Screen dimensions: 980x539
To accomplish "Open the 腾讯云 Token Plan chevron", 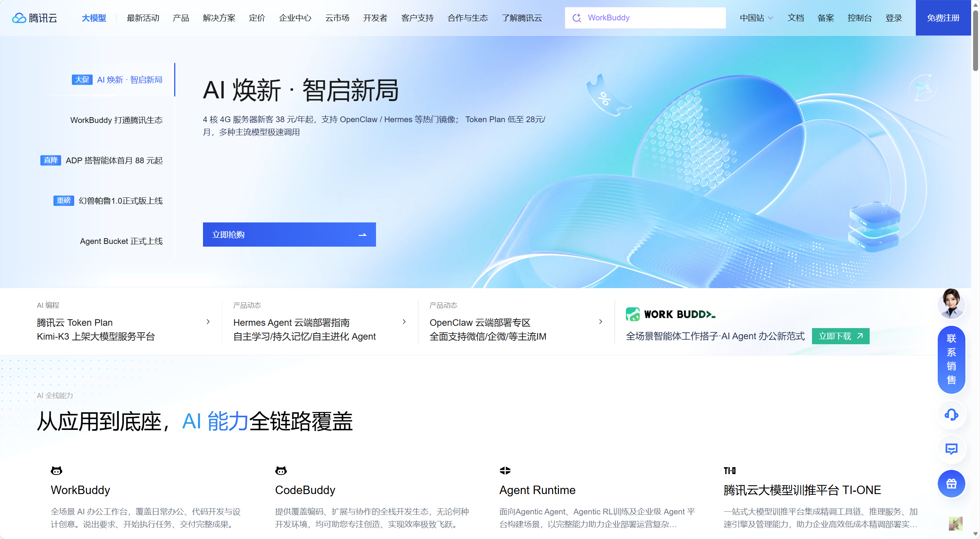I will coord(208,322).
